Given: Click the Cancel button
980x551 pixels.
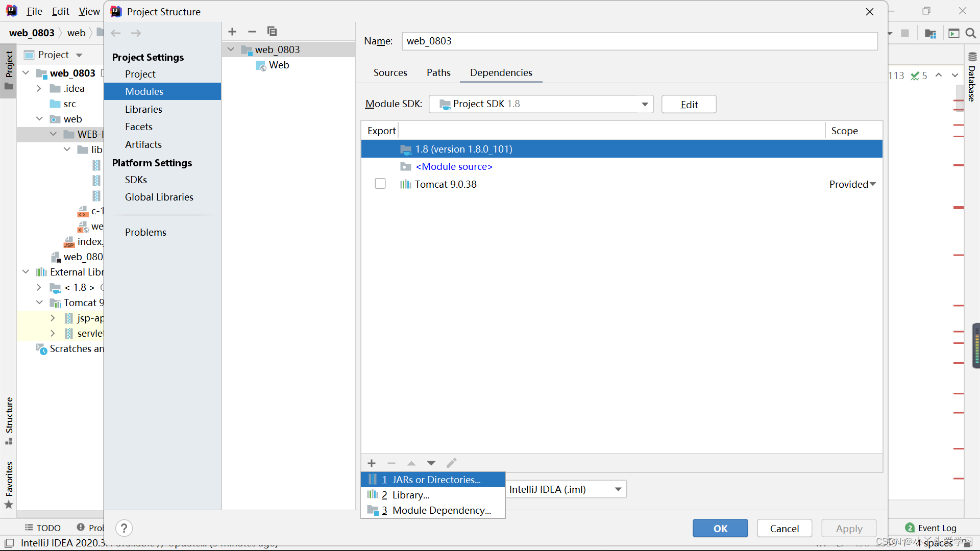Looking at the screenshot, I should point(785,529).
